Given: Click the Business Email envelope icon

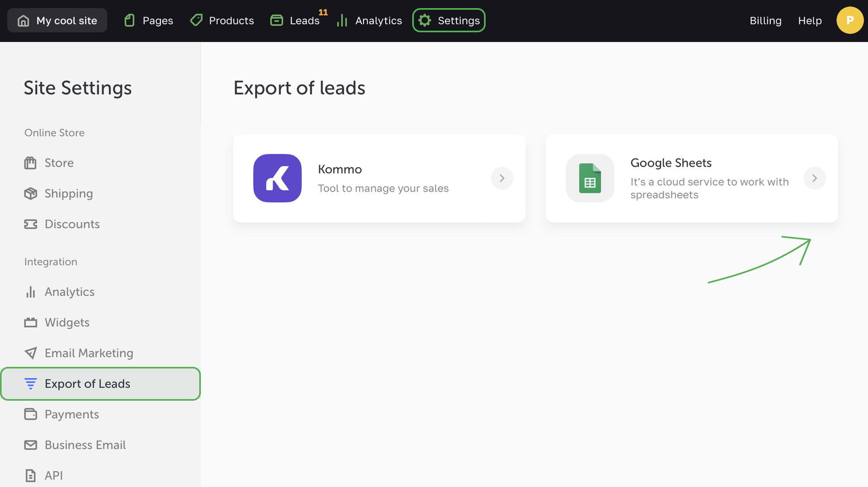Looking at the screenshot, I should (30, 445).
